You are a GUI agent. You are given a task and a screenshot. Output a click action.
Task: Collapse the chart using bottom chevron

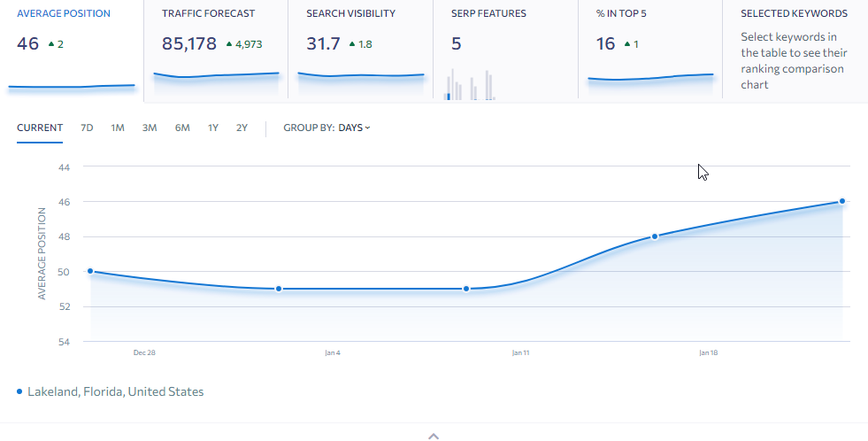[434, 435]
